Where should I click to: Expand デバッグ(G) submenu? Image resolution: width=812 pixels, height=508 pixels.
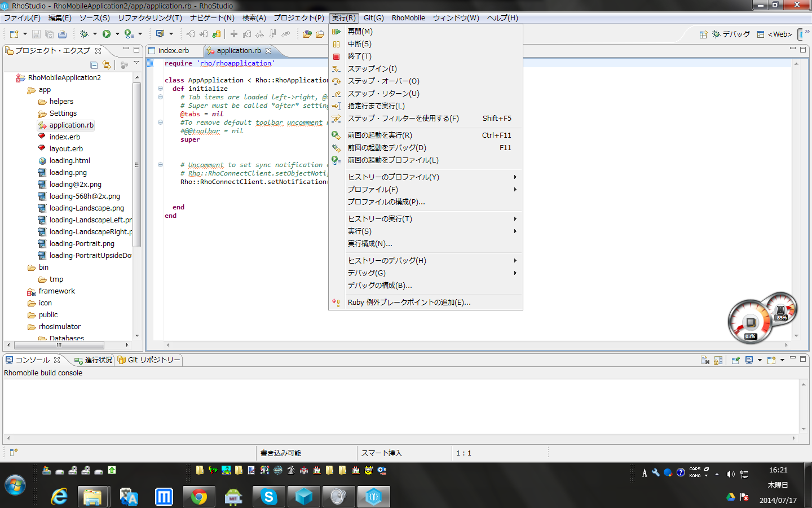click(426, 273)
